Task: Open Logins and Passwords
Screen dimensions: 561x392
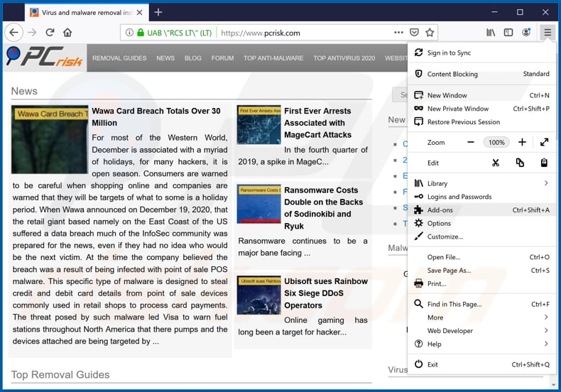Action: coord(481,197)
